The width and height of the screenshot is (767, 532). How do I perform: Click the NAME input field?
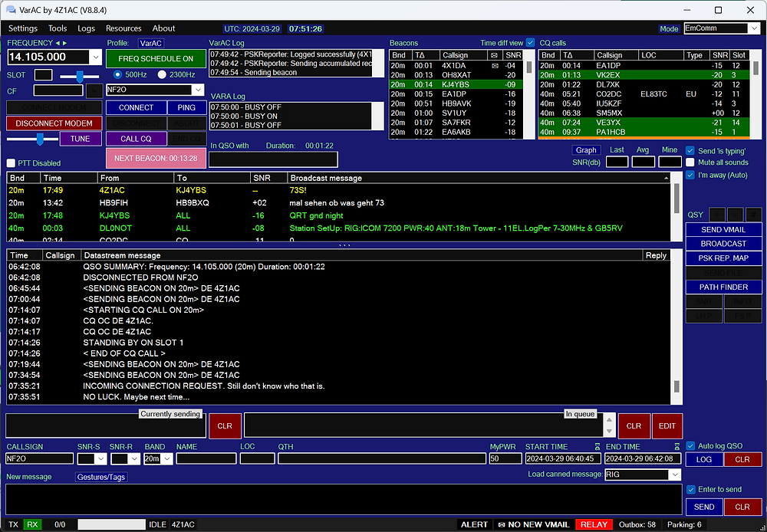[x=206, y=458]
